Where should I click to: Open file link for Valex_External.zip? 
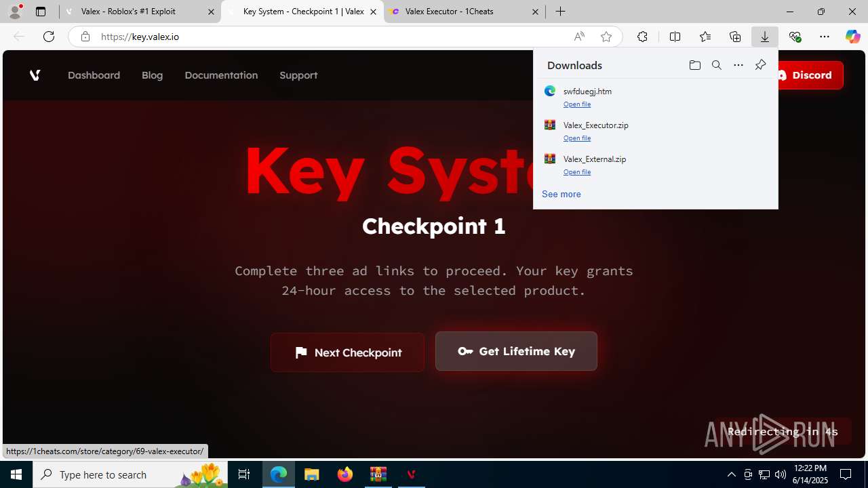(x=577, y=172)
